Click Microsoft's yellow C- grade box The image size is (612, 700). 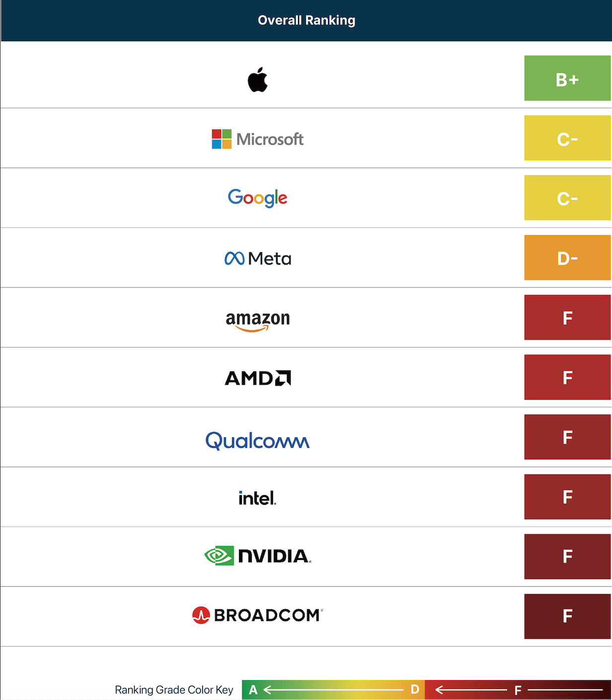click(567, 138)
